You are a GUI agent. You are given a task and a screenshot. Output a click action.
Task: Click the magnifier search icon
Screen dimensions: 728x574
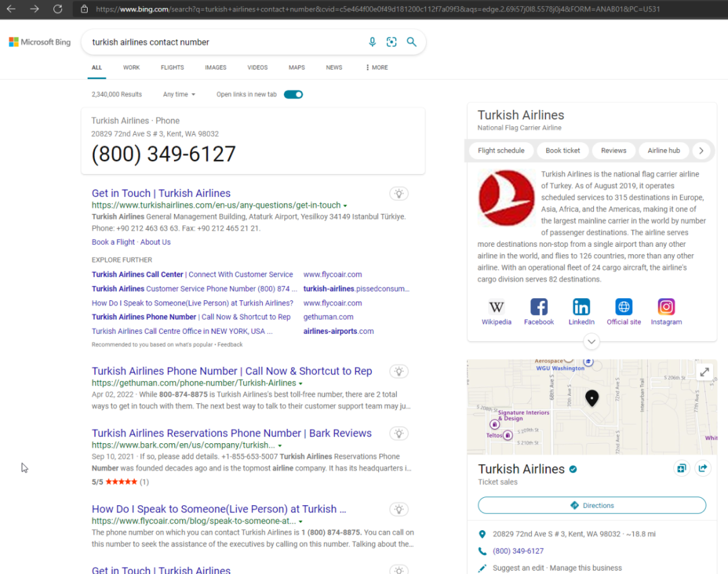point(411,42)
